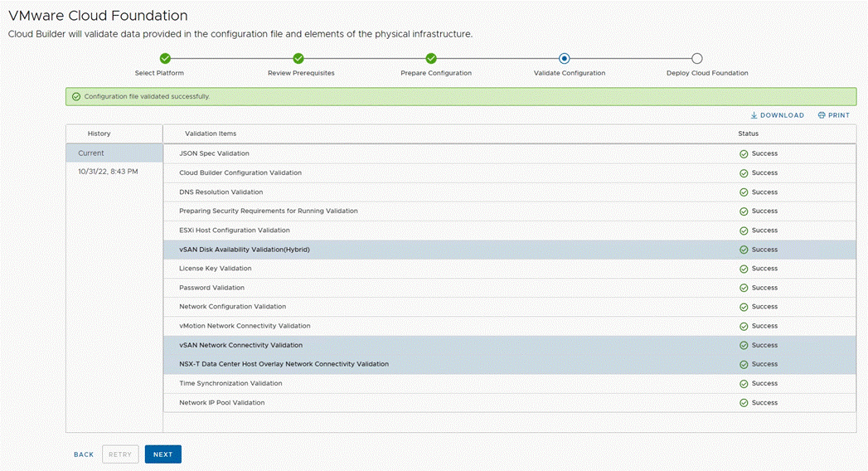Screen dimensions: 868x471
Task: Click the Validate Configuration step label
Action: click(570, 73)
